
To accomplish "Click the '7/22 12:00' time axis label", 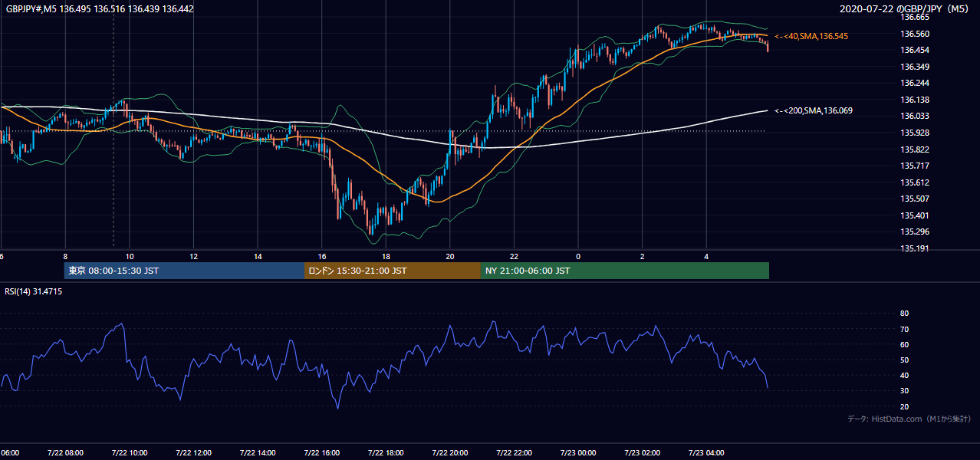I will tap(193, 452).
